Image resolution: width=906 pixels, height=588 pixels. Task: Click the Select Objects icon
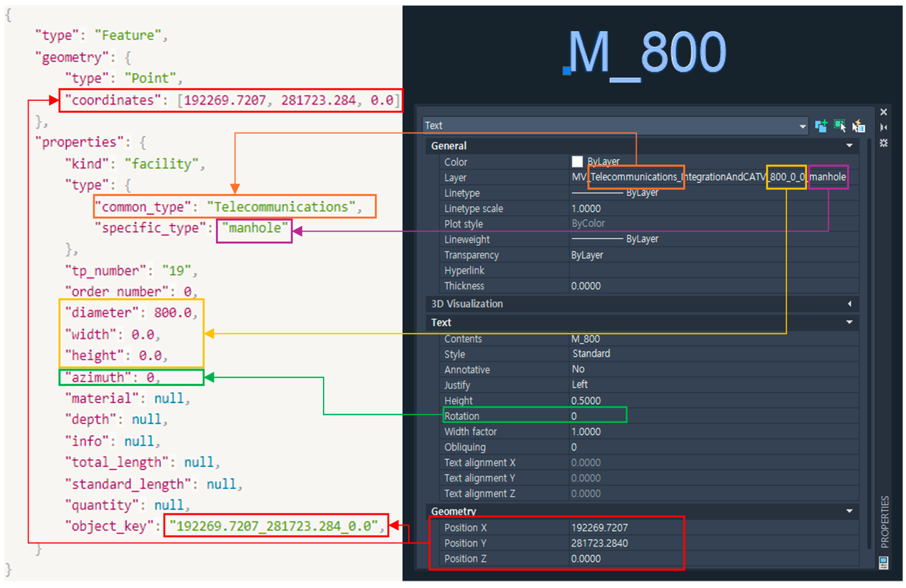pyautogui.click(x=840, y=126)
